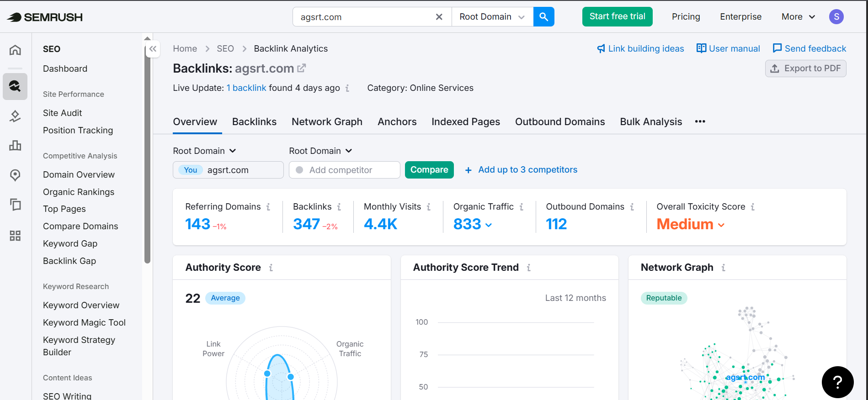Expand the Medium toxicity score dropdown
This screenshot has width=868, height=400.
point(721,225)
